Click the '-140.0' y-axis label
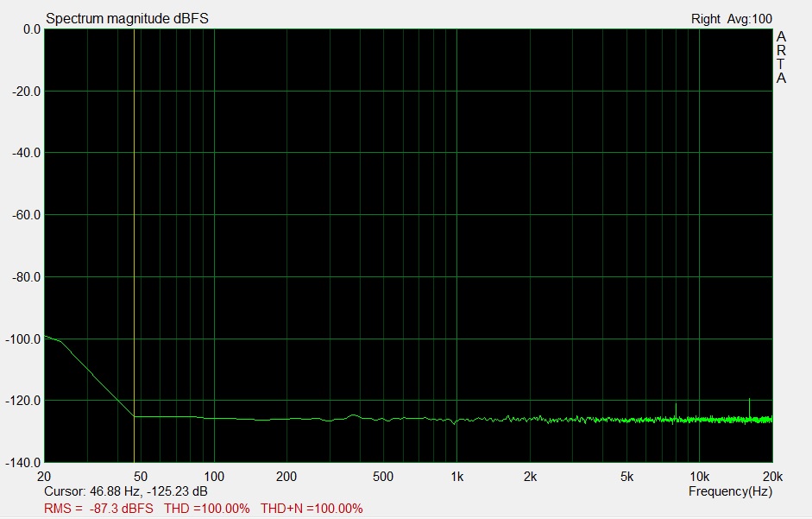The height and width of the screenshot is (519, 812). pos(23,463)
